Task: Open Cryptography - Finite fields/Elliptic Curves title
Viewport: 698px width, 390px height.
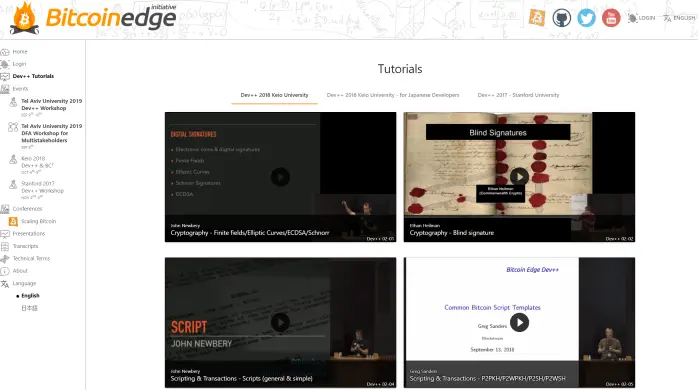Action: pos(250,233)
